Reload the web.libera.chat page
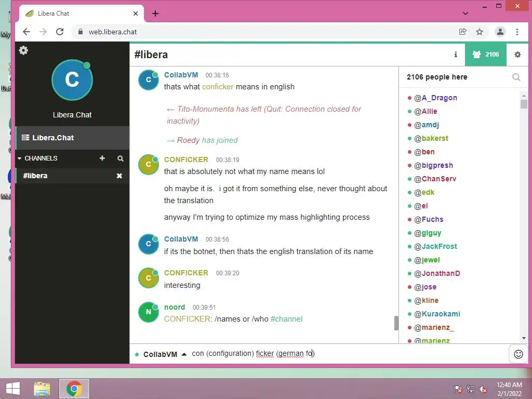This screenshot has width=532, height=399. point(60,32)
